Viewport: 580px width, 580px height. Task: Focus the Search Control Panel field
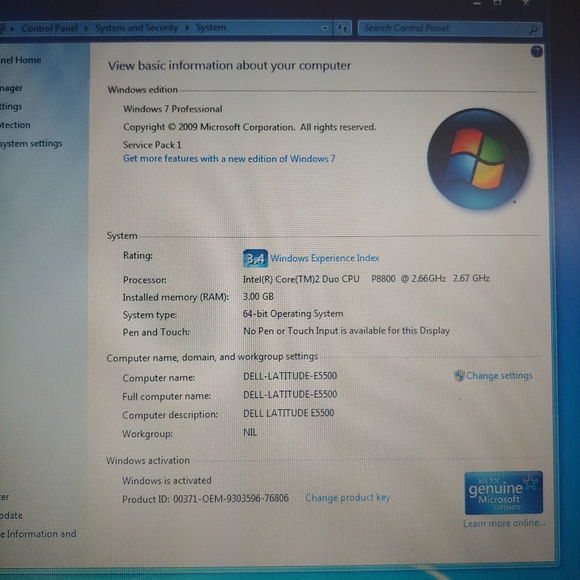click(x=449, y=28)
